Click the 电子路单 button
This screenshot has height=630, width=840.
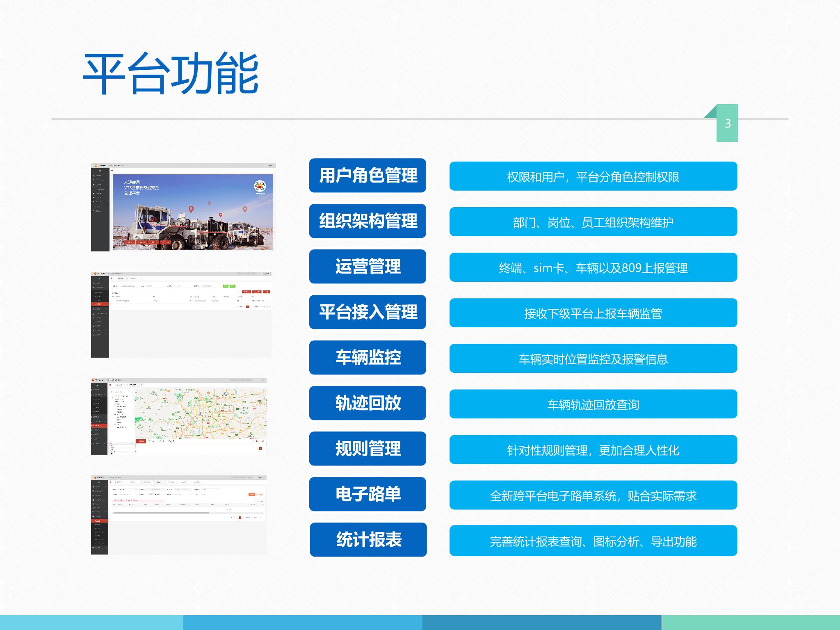pos(367,494)
